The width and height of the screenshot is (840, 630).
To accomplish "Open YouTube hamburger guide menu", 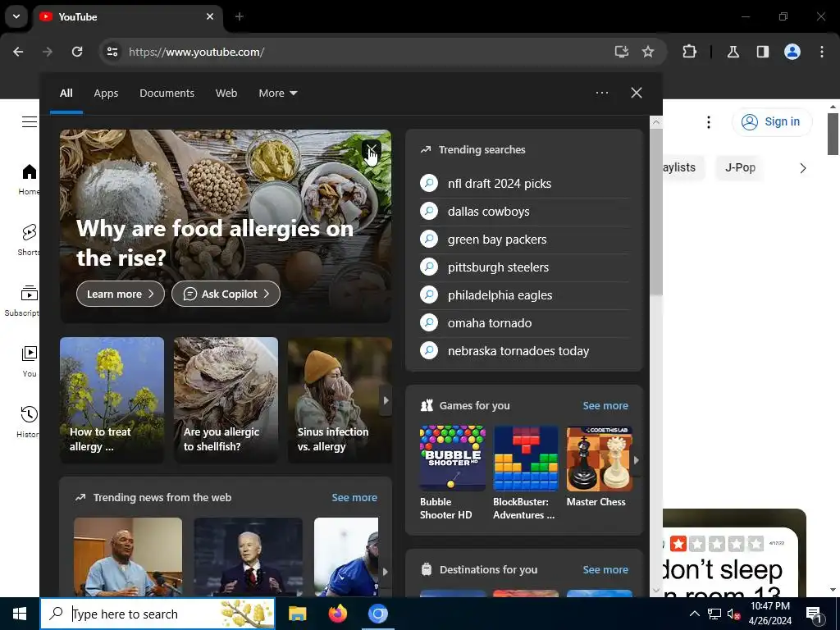I will click(x=30, y=122).
